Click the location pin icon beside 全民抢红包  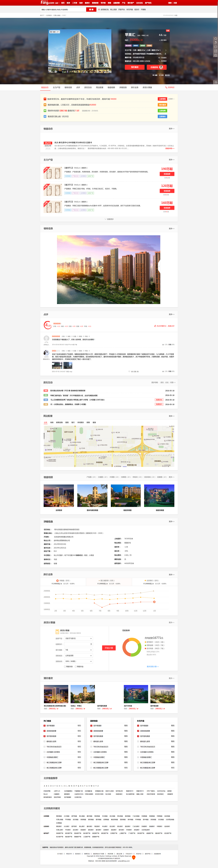click(99, 9)
